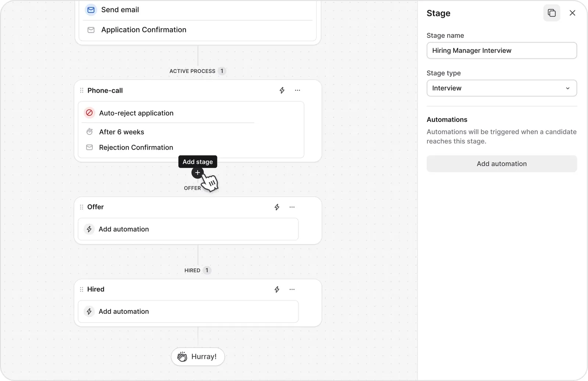This screenshot has height=381, width=588.
Task: Click the lightning automation icon on Offer stage
Action: click(277, 207)
